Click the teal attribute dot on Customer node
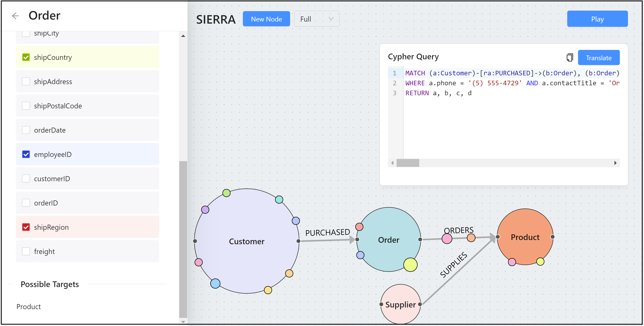Image resolution: width=644 pixels, height=326 pixels. coord(279,199)
